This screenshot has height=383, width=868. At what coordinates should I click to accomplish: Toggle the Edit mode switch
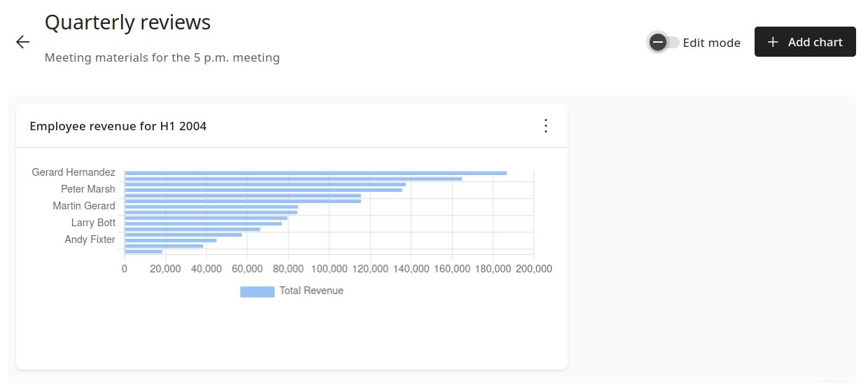[x=663, y=42]
